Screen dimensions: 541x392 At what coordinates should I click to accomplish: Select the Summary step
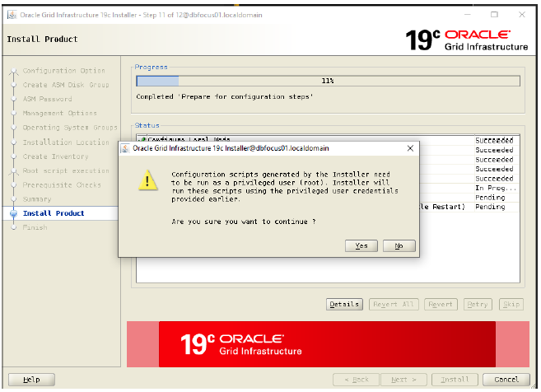click(37, 199)
